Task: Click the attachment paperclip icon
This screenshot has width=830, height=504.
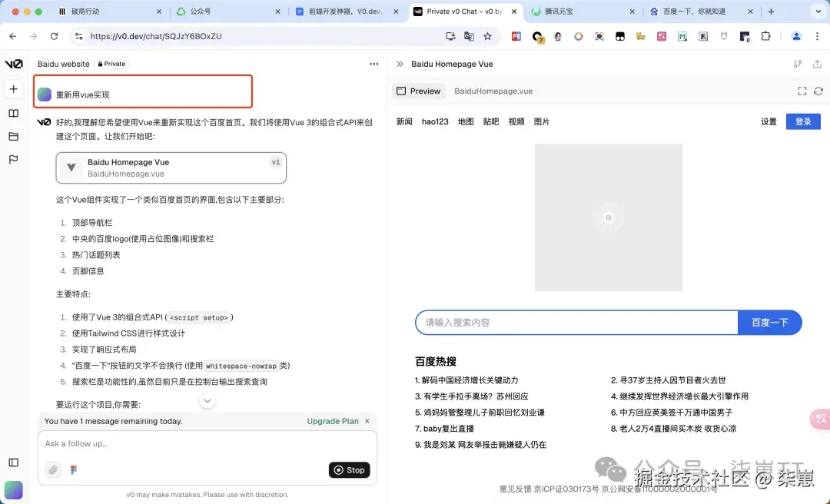Action: [53, 469]
